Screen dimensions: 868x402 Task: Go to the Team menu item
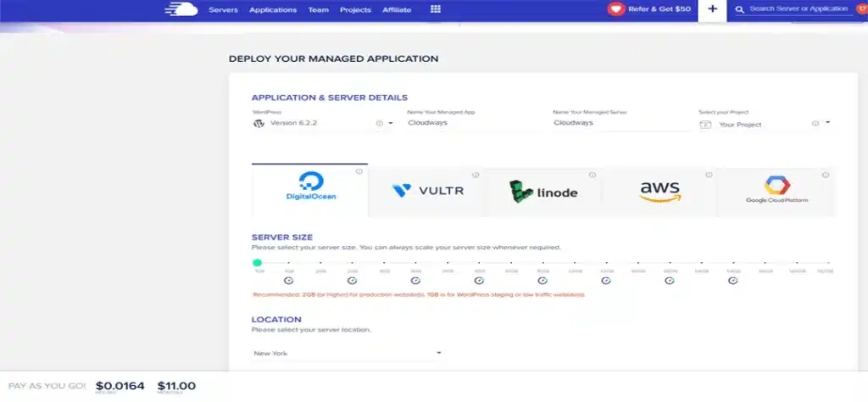[319, 10]
